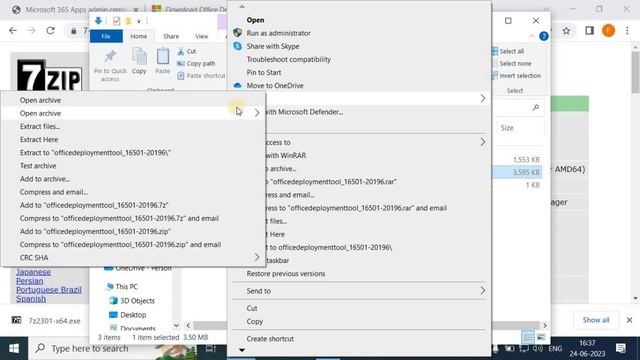Click Select all in the ribbon
The width and height of the screenshot is (640, 360).
(508, 51)
